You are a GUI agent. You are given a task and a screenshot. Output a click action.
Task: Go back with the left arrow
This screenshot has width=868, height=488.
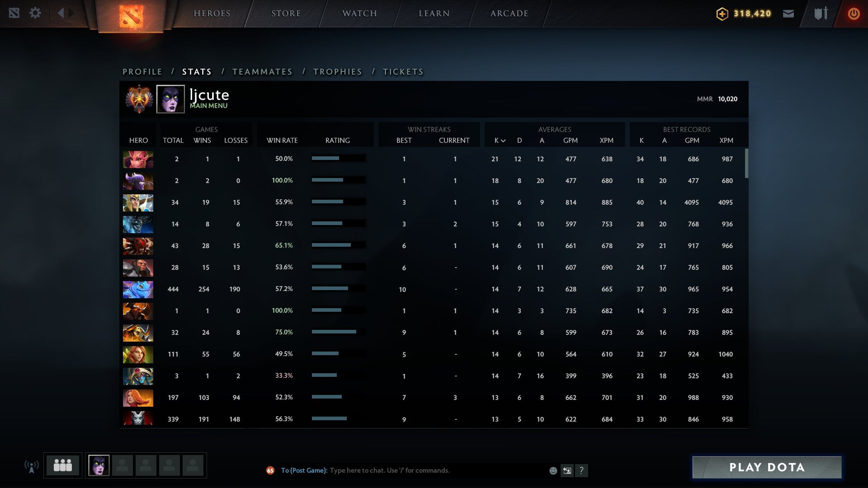point(61,13)
